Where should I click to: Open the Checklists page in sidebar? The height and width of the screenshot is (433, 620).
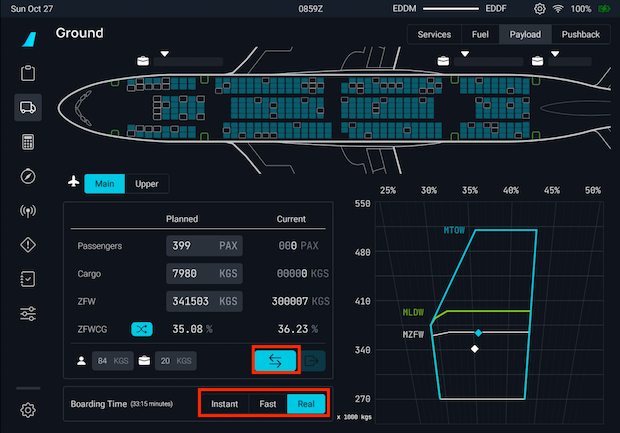(28, 279)
